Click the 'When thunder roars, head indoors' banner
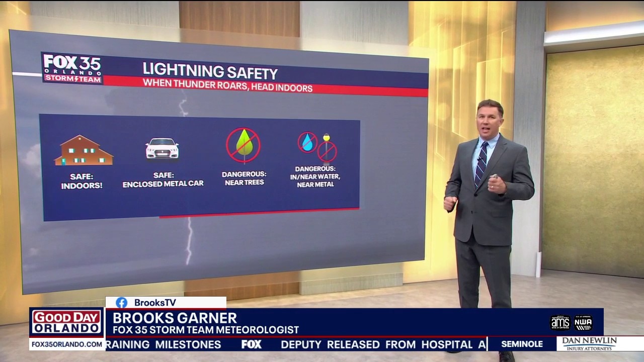644x362 pixels. [x=227, y=85]
